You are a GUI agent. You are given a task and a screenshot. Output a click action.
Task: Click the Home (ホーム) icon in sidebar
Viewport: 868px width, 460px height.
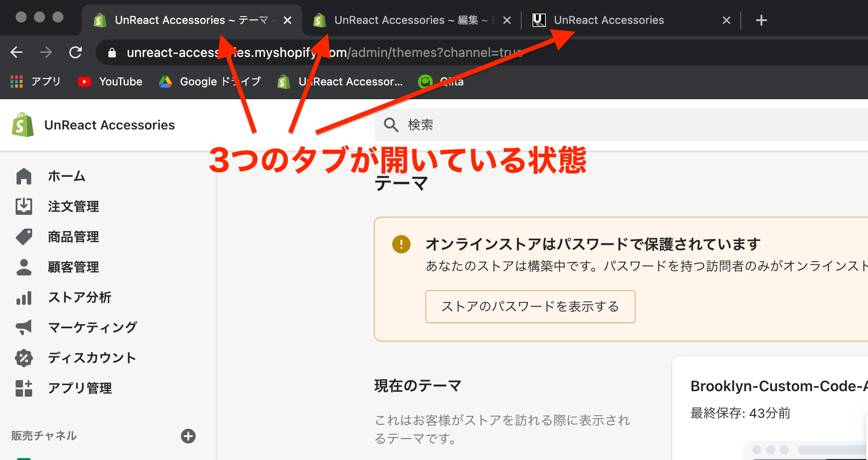pyautogui.click(x=24, y=176)
